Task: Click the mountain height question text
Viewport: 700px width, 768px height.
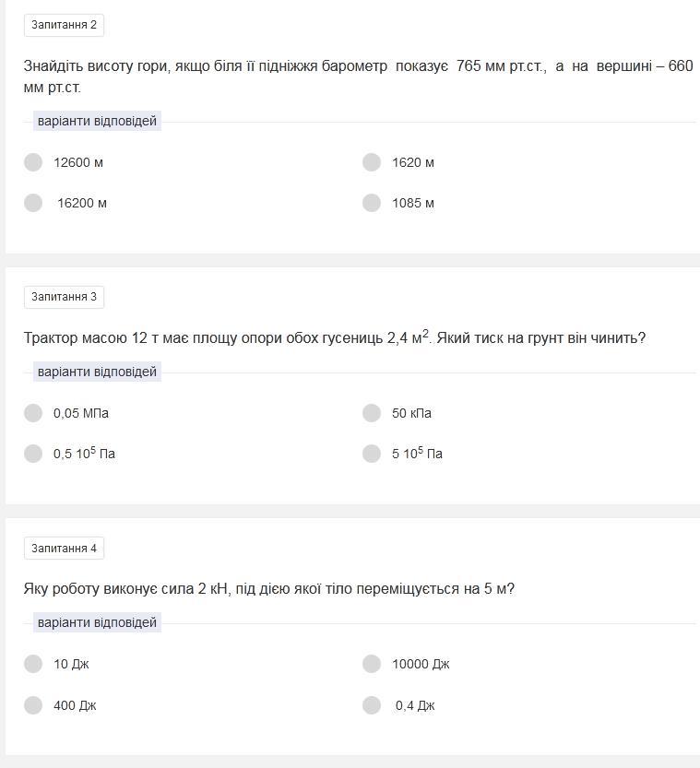Action: click(357, 77)
